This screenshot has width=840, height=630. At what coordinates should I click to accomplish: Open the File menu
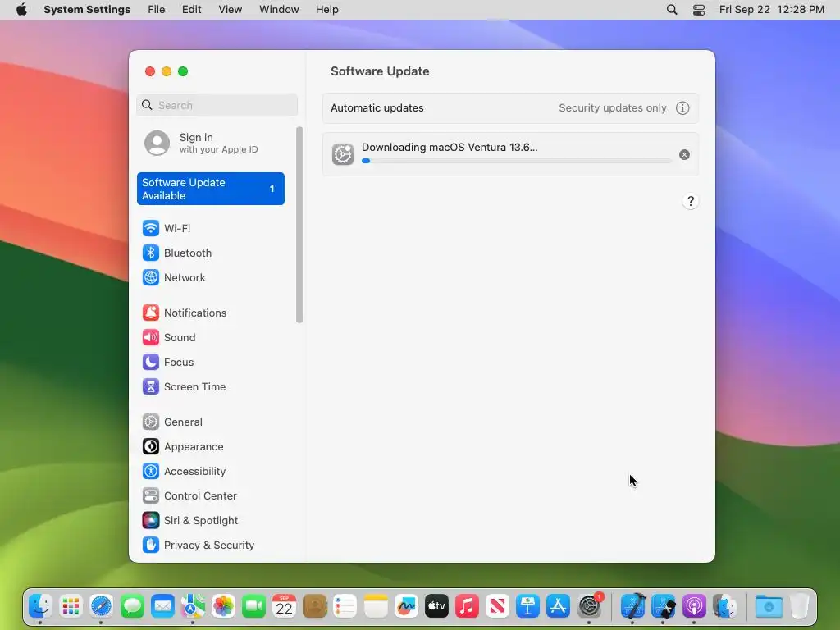[157, 10]
